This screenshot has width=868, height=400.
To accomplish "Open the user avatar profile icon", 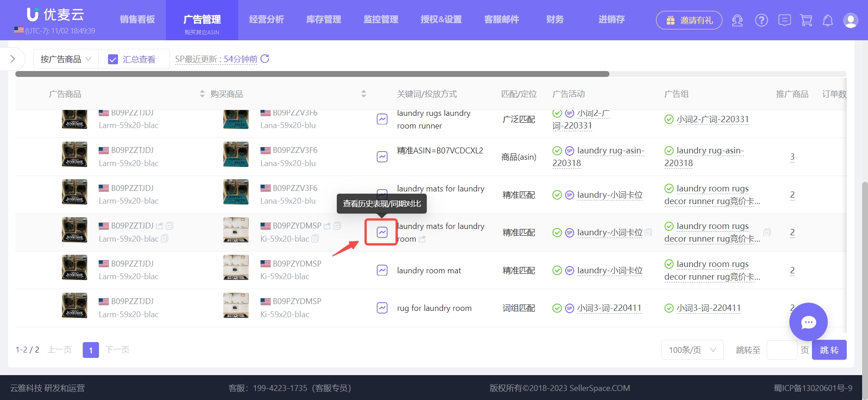I will [850, 20].
